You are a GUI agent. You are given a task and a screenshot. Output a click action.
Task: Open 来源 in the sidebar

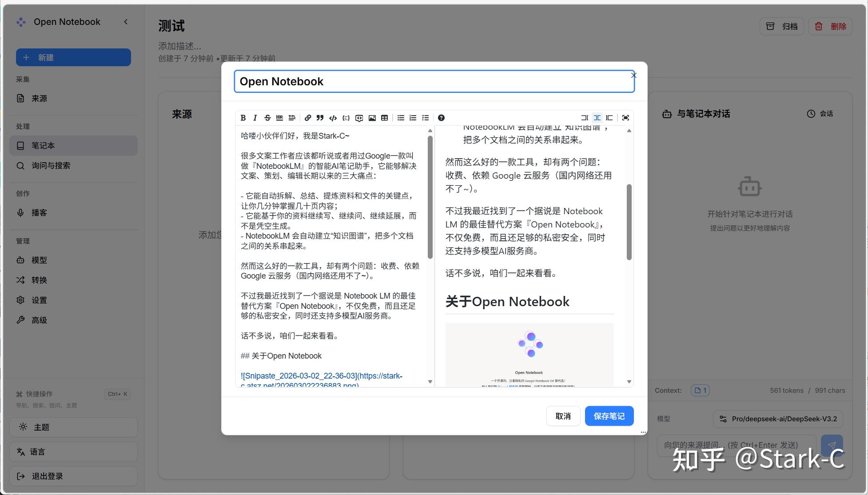[x=73, y=98]
